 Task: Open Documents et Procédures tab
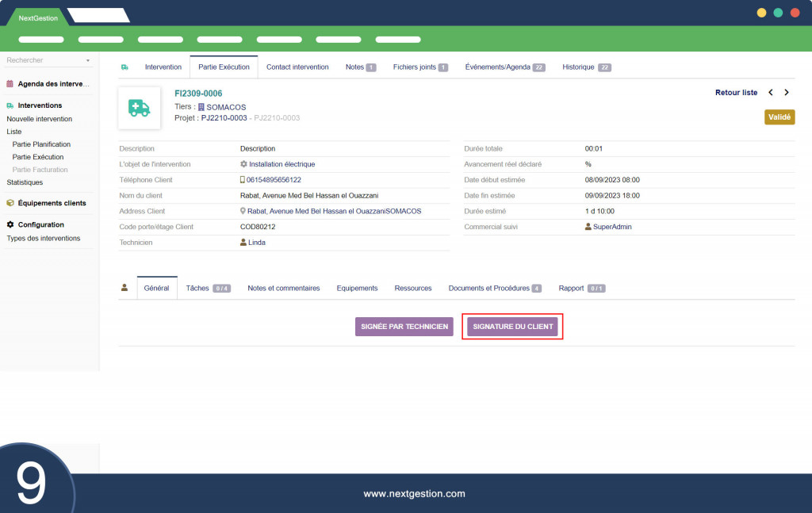495,289
